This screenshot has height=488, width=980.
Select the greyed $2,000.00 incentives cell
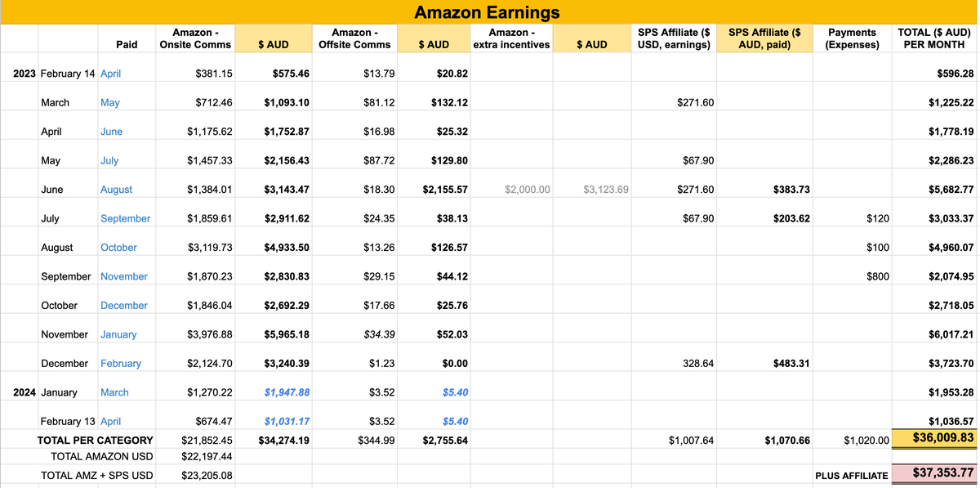click(528, 190)
